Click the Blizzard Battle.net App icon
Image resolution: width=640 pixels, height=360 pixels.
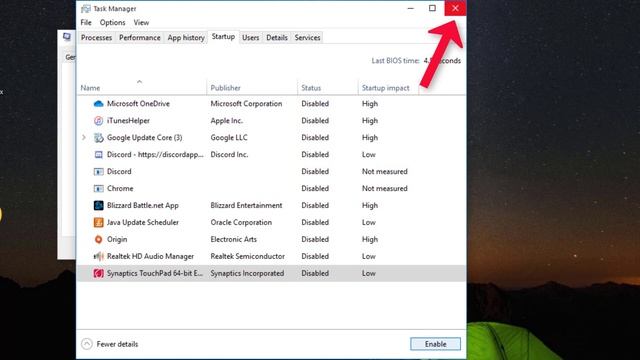[98, 205]
